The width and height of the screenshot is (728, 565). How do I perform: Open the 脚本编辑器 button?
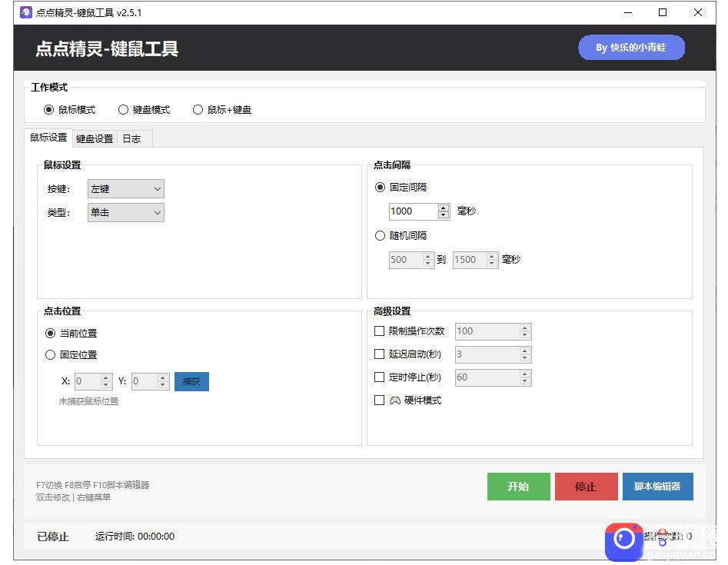point(657,487)
